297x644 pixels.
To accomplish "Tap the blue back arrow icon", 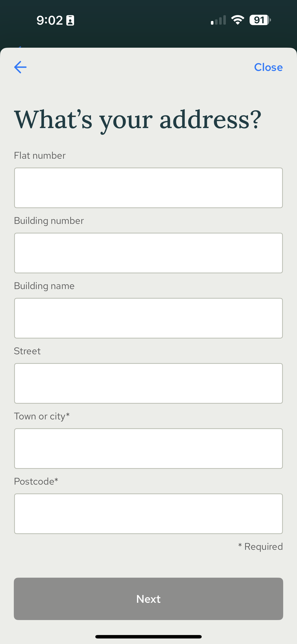I will (20, 67).
